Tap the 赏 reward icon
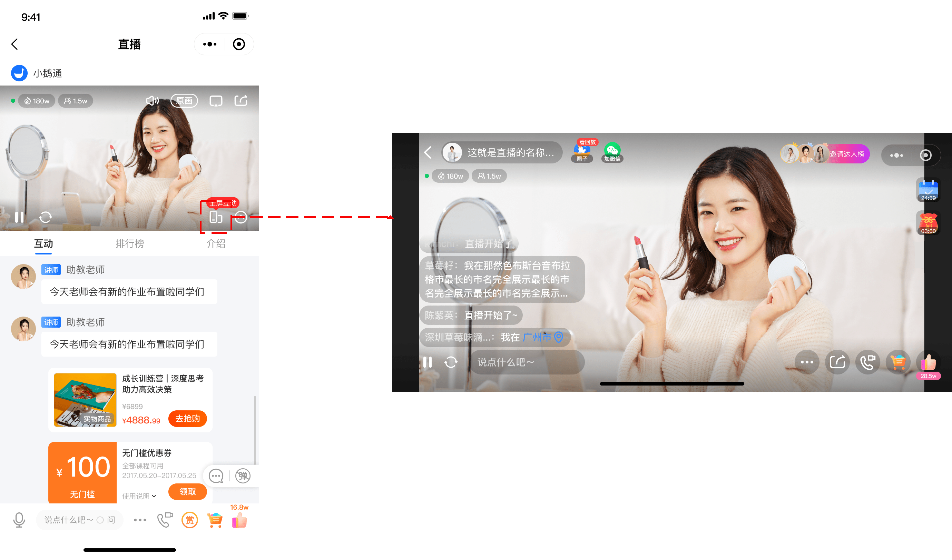952x560 pixels. click(190, 520)
